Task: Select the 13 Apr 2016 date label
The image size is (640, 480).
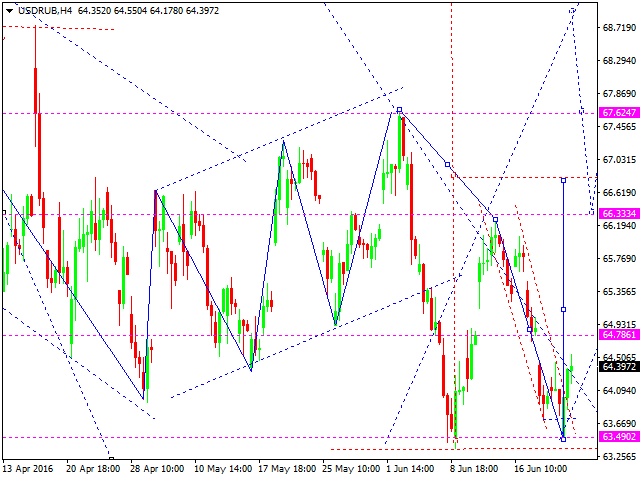Action: (29, 469)
